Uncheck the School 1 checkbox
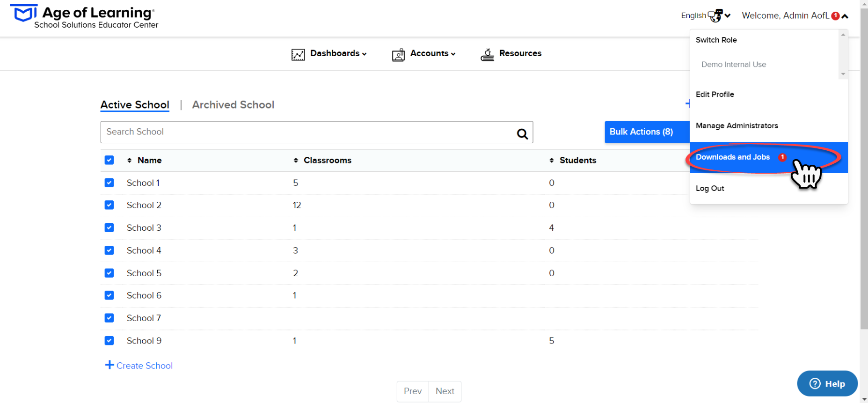The height and width of the screenshot is (403, 868). pyautogui.click(x=109, y=183)
